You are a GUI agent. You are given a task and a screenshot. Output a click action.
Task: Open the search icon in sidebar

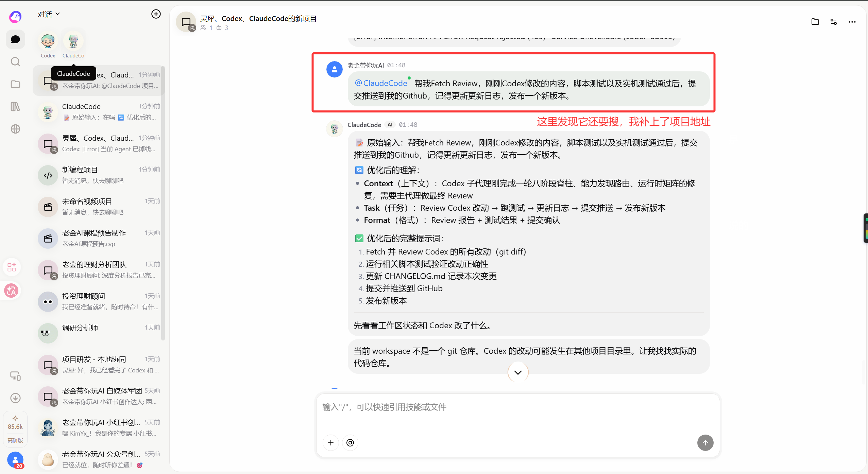(15, 62)
